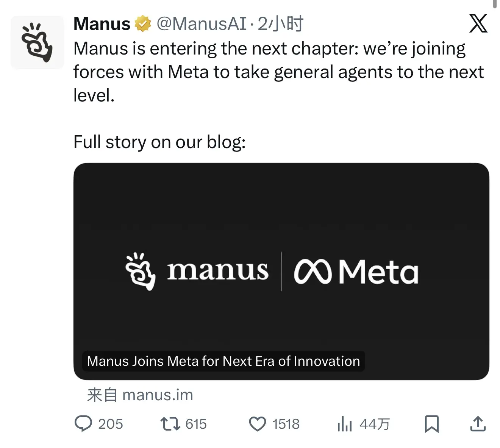Click the reply count showing 205
This screenshot has height=448, width=500.
[111, 424]
